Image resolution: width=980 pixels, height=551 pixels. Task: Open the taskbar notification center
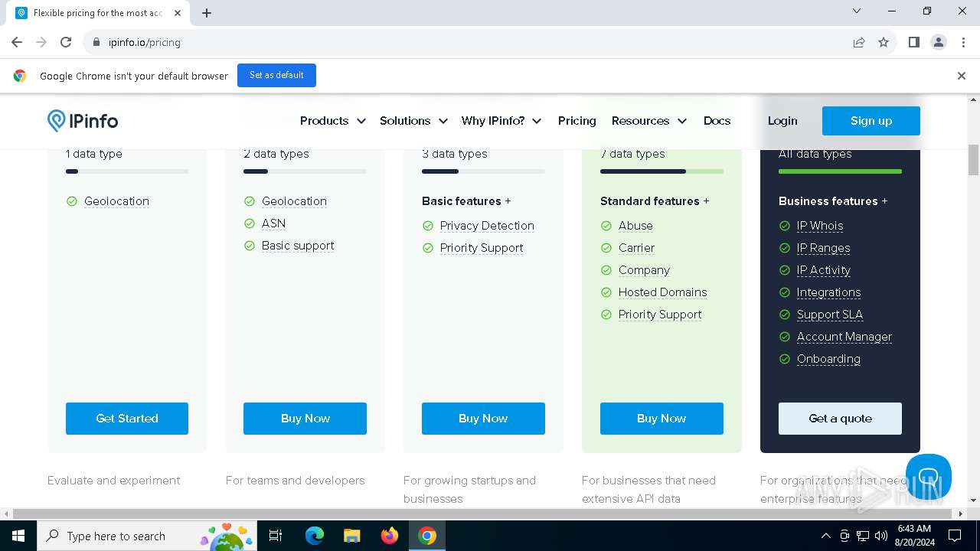tap(955, 536)
